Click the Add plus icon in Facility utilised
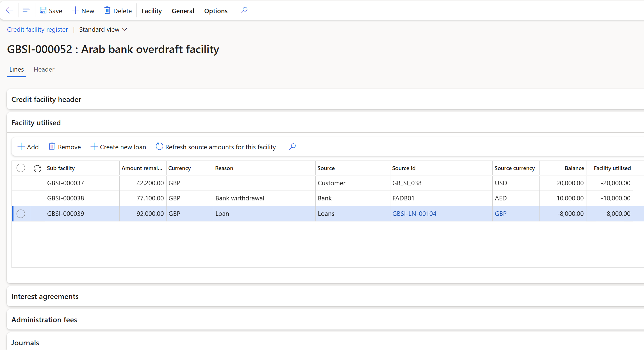The image size is (644, 350). click(21, 147)
